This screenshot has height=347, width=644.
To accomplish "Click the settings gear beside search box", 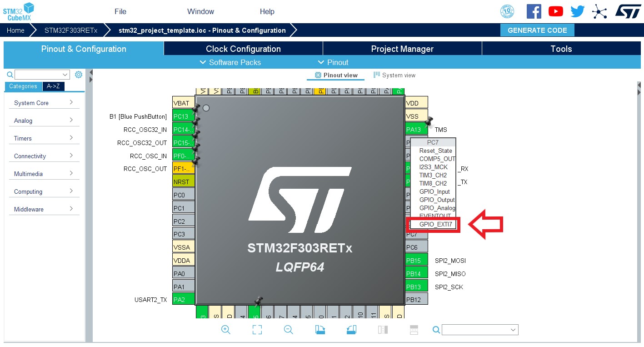I will 79,75.
